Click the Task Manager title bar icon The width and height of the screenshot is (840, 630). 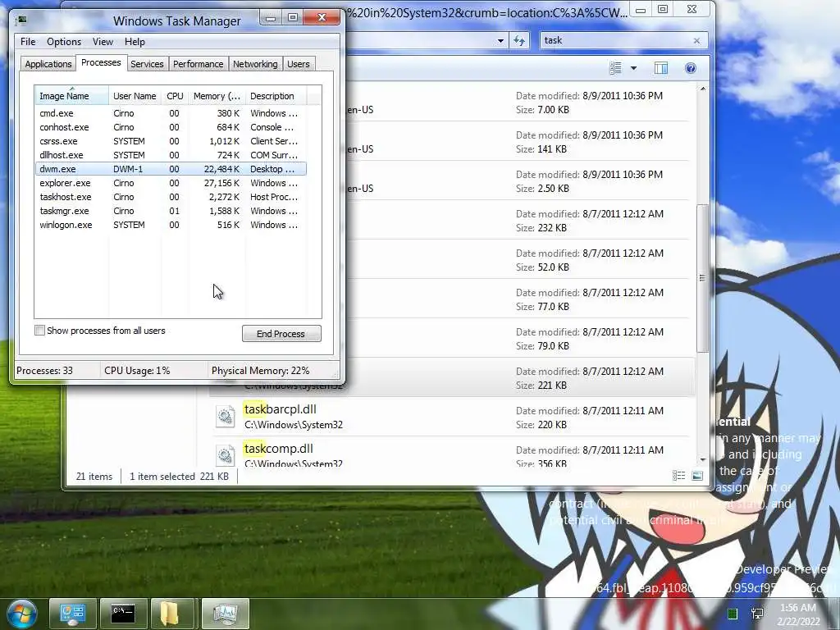coord(21,21)
